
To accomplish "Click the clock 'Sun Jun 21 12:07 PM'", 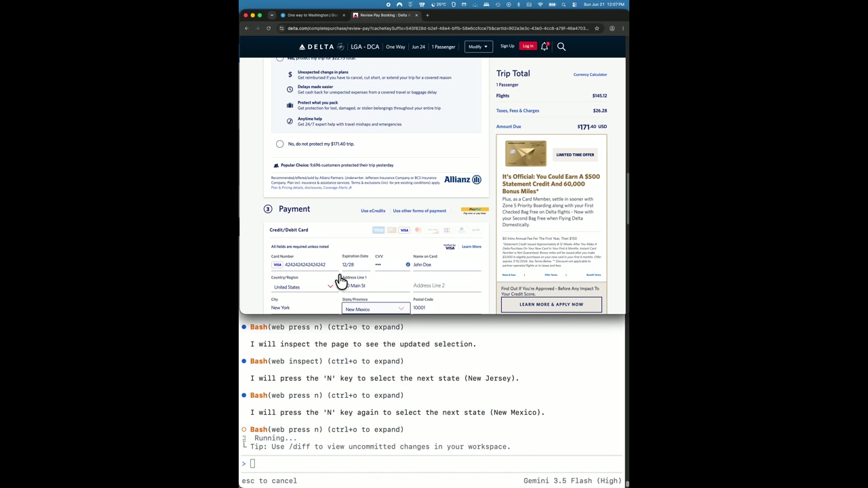I will coord(604,5).
